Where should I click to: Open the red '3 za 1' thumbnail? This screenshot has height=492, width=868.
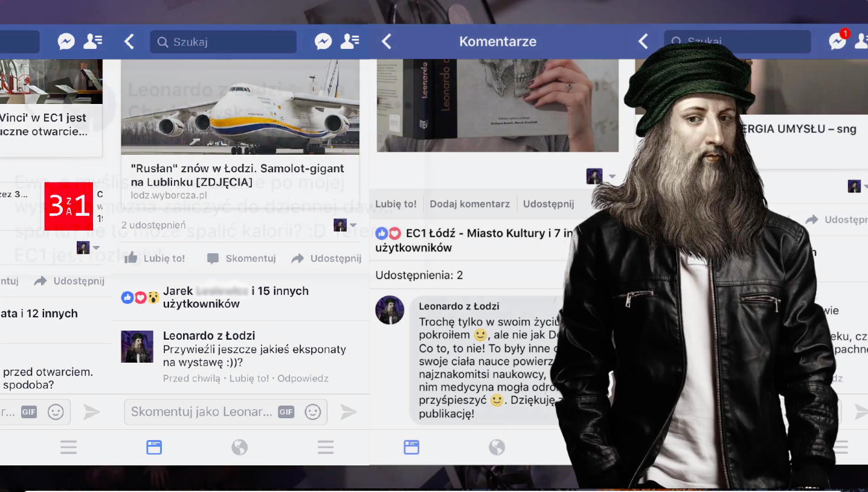(68, 206)
